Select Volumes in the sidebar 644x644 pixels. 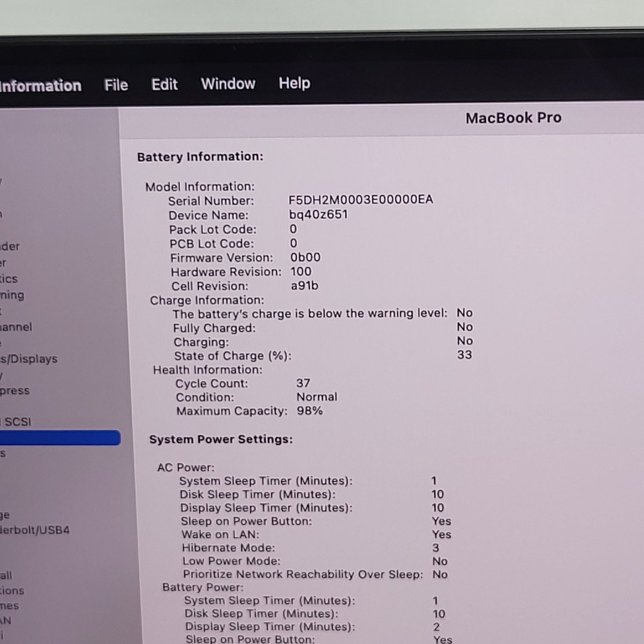coord(9,606)
